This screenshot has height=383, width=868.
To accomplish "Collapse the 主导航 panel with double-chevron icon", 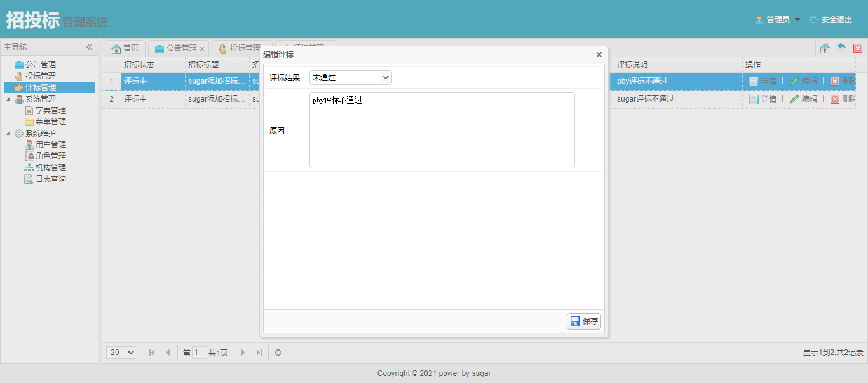I will click(90, 47).
